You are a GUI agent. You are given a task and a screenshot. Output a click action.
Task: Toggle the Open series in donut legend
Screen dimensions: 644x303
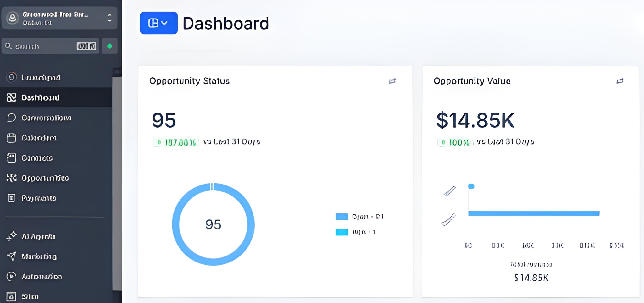point(359,217)
